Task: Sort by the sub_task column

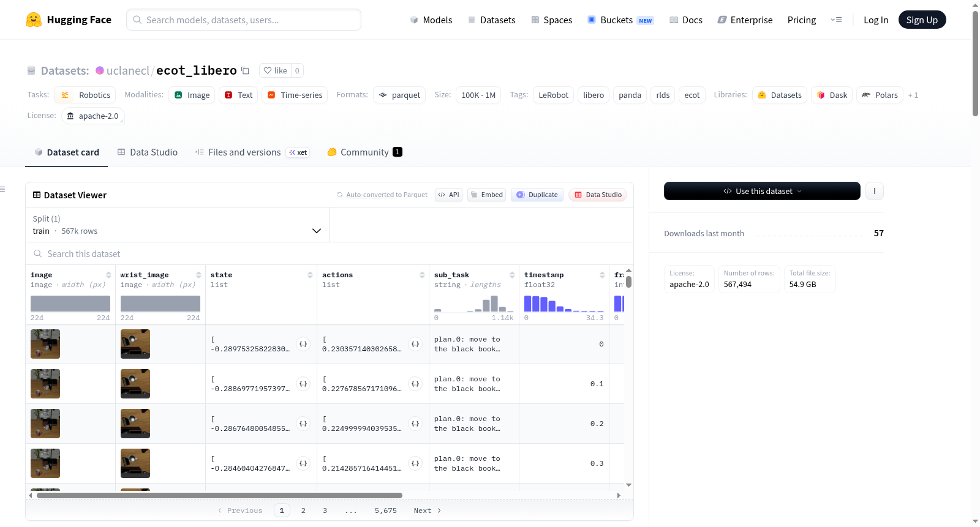Action: (x=512, y=275)
